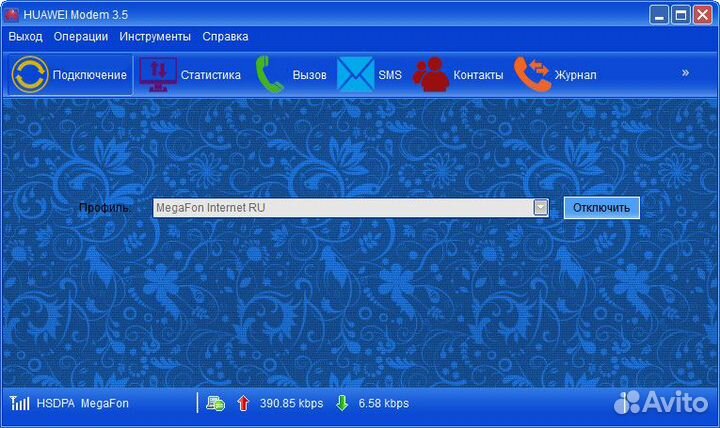The height and width of the screenshot is (428, 720).
Task: Click the network connection status icon
Action: tap(215, 404)
